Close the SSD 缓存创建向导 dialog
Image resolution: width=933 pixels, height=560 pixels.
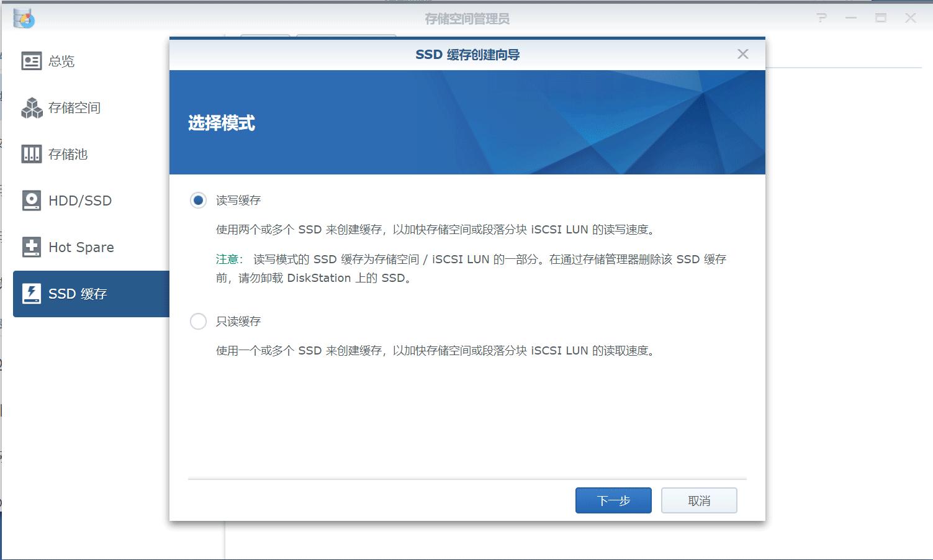tap(742, 54)
